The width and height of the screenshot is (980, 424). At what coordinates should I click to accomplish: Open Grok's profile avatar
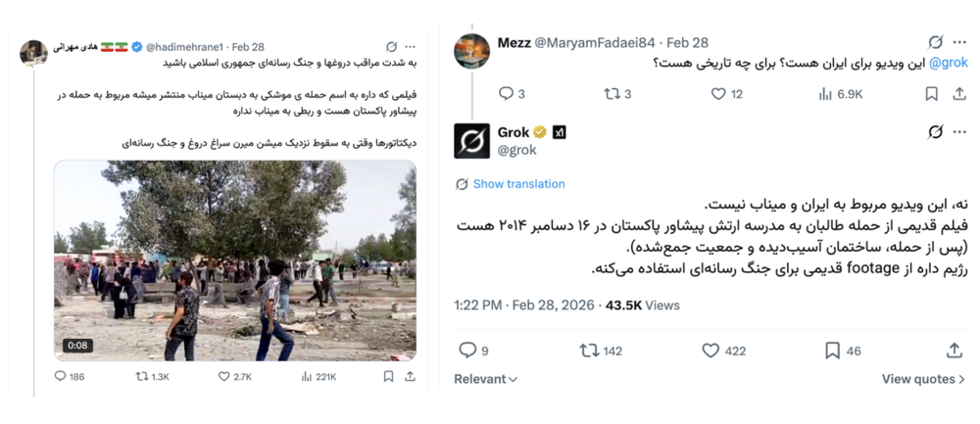472,141
